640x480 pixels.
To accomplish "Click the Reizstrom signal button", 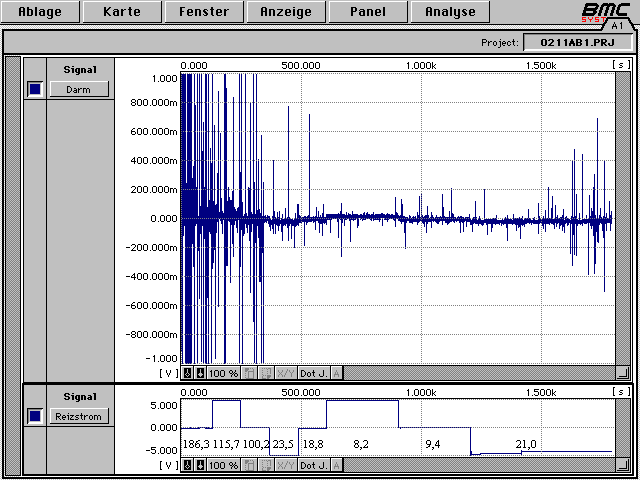I will [x=78, y=415].
